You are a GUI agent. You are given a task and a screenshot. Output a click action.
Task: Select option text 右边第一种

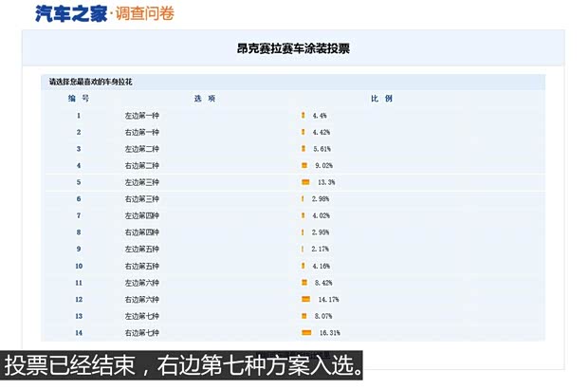[141, 132]
